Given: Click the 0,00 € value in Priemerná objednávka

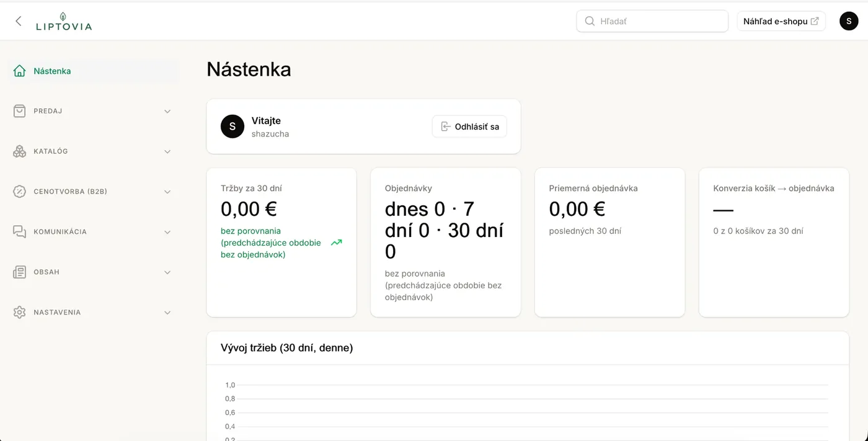Looking at the screenshot, I should click(x=577, y=209).
